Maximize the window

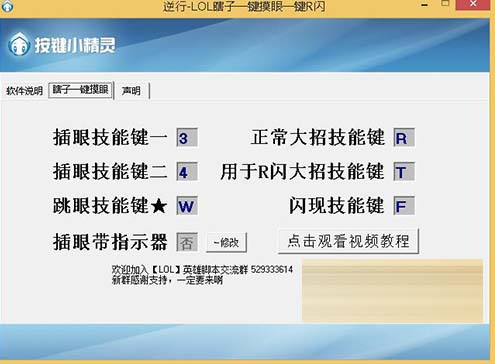(x=445, y=4)
